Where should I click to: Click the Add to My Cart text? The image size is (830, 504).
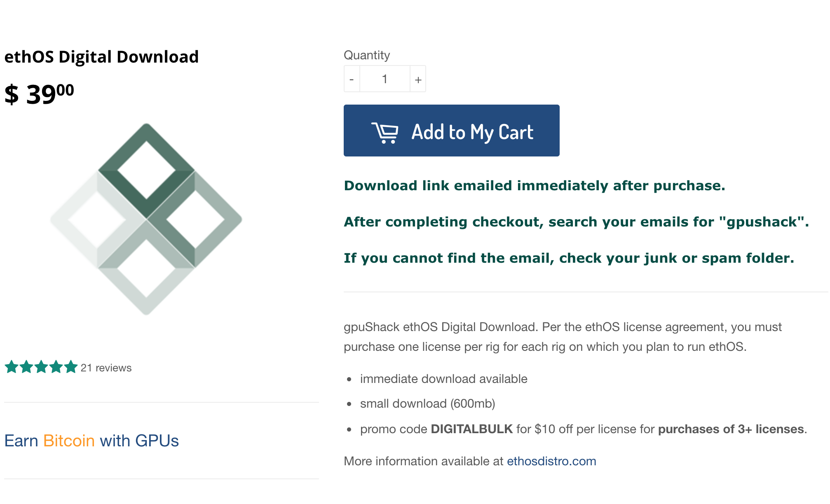tap(472, 133)
